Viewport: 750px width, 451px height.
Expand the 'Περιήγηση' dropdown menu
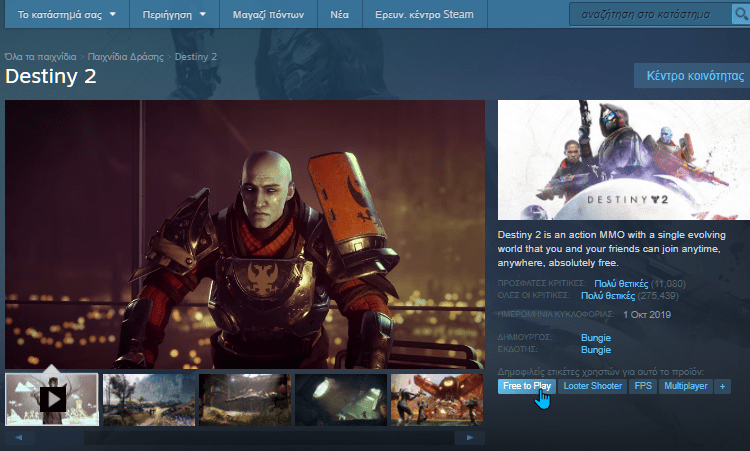[x=174, y=14]
